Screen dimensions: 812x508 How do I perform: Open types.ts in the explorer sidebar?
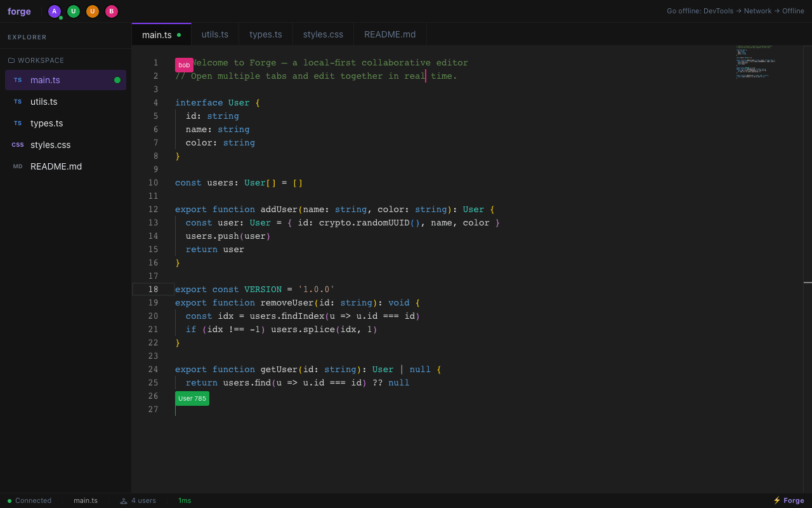(x=65, y=123)
